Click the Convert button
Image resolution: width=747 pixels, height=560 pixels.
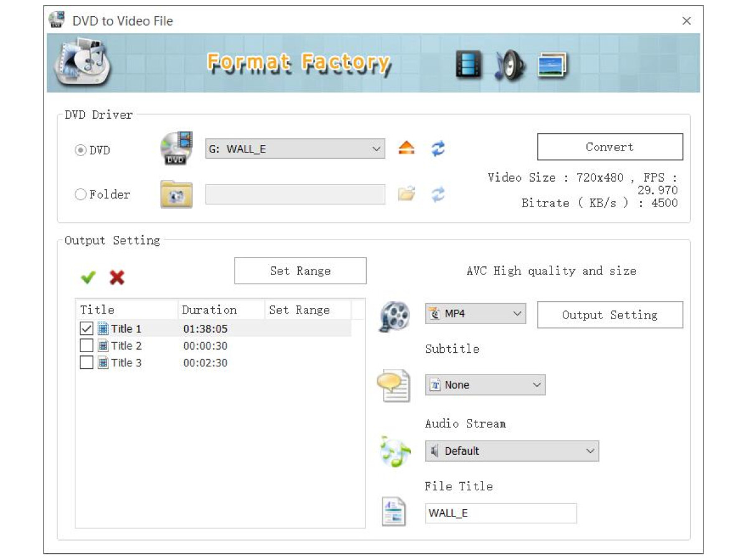[610, 147]
